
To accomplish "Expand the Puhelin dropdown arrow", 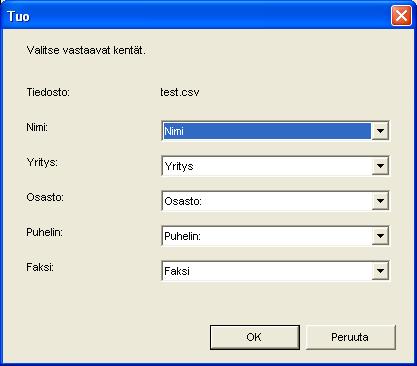I will pos(380,236).
